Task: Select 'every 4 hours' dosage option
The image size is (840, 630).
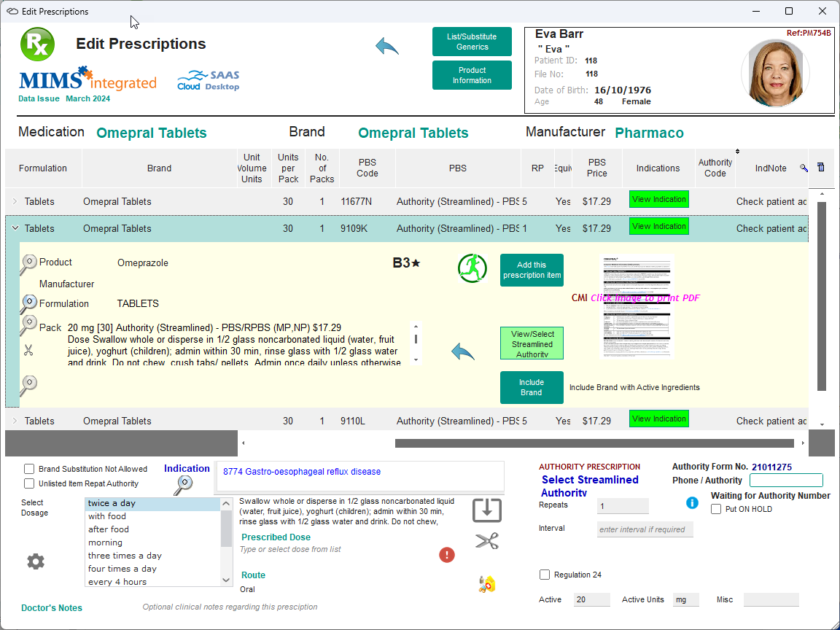Action: point(152,581)
